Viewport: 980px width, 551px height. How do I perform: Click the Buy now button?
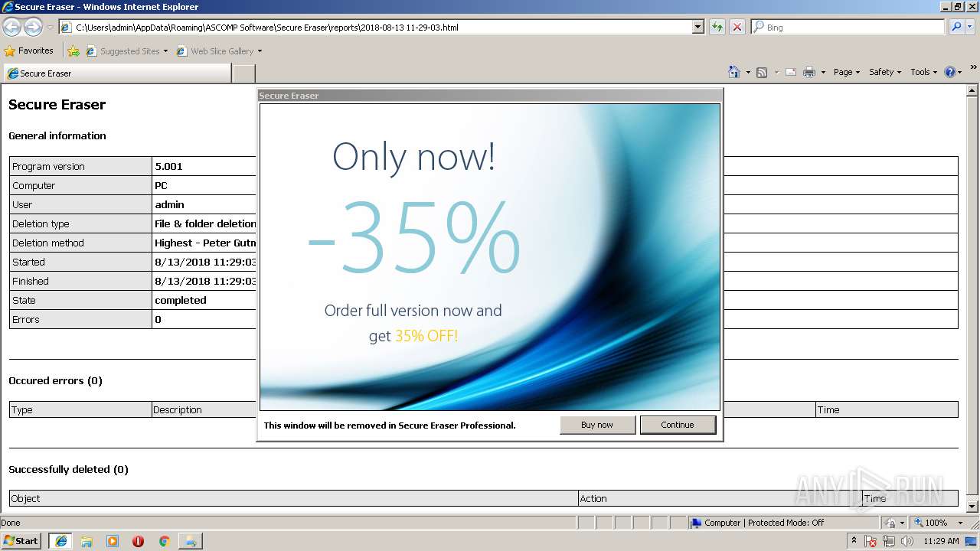click(x=597, y=425)
